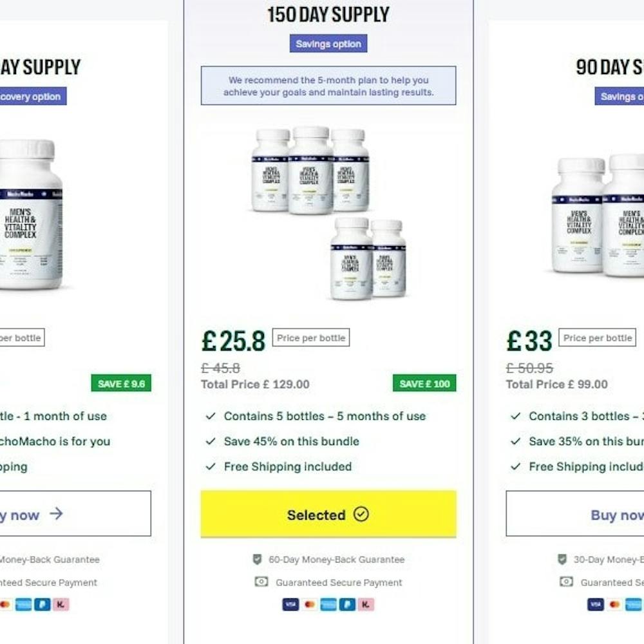Click the Mastercard icon in the middle card
The width and height of the screenshot is (644, 644).
310,605
